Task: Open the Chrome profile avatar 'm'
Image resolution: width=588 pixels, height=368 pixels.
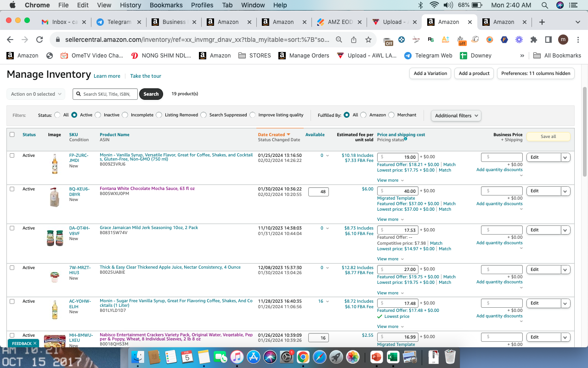Action: coord(563,40)
